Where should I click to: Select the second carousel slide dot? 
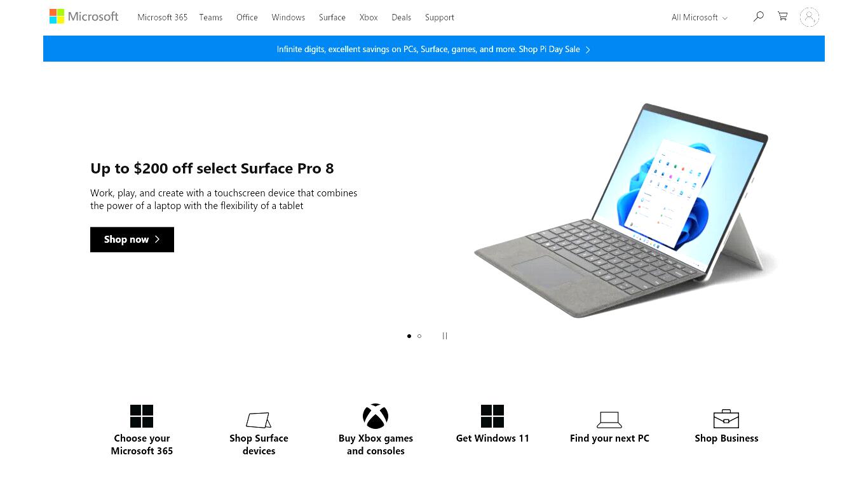coord(419,336)
